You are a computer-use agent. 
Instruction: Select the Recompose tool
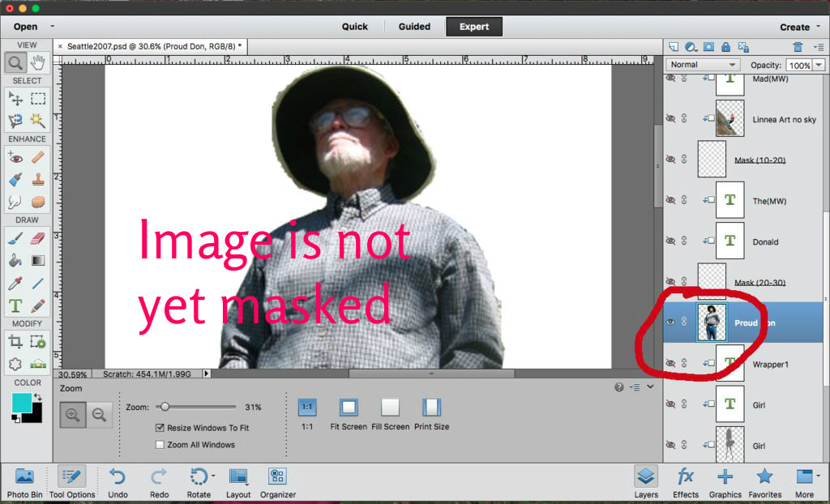pyautogui.click(x=37, y=342)
